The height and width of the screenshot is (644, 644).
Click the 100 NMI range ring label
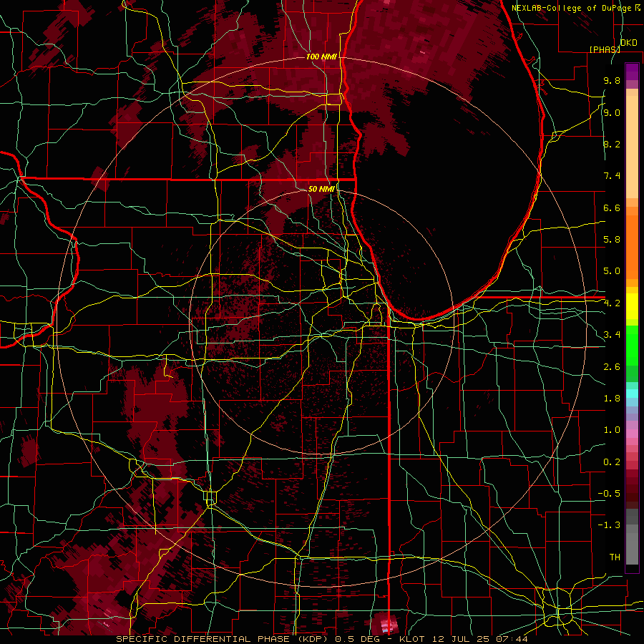321,57
